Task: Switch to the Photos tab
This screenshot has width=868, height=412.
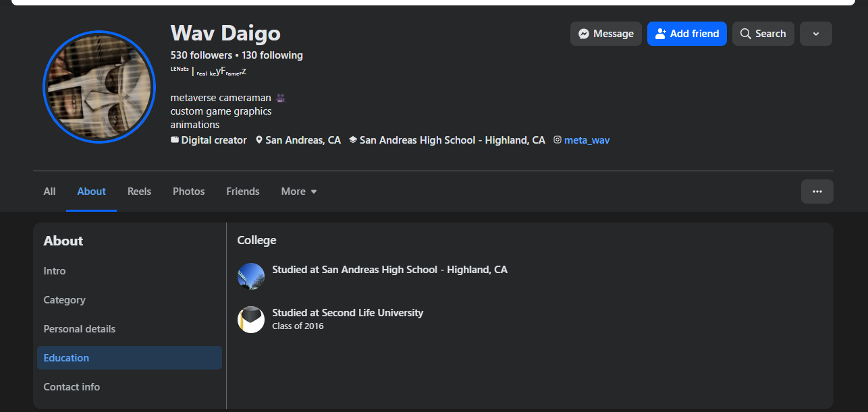Action: click(x=188, y=192)
